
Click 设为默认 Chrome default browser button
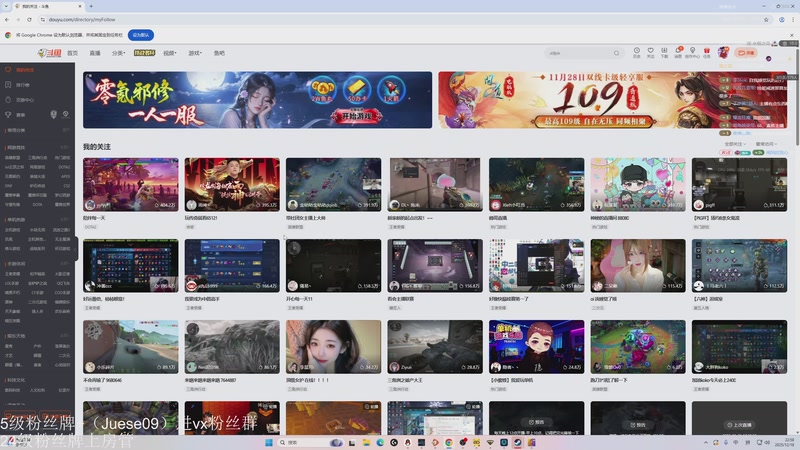pos(141,35)
